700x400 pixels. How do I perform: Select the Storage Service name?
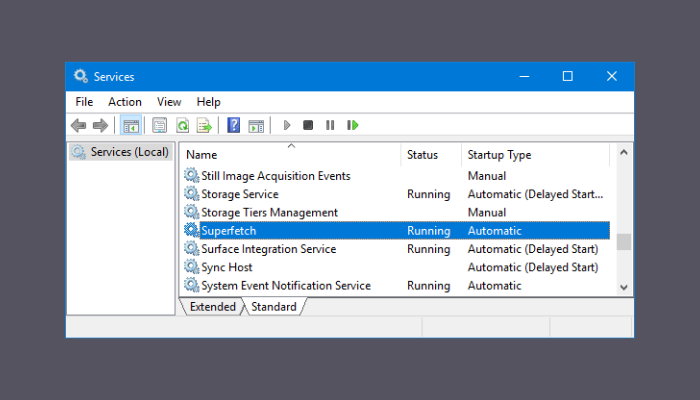[240, 194]
